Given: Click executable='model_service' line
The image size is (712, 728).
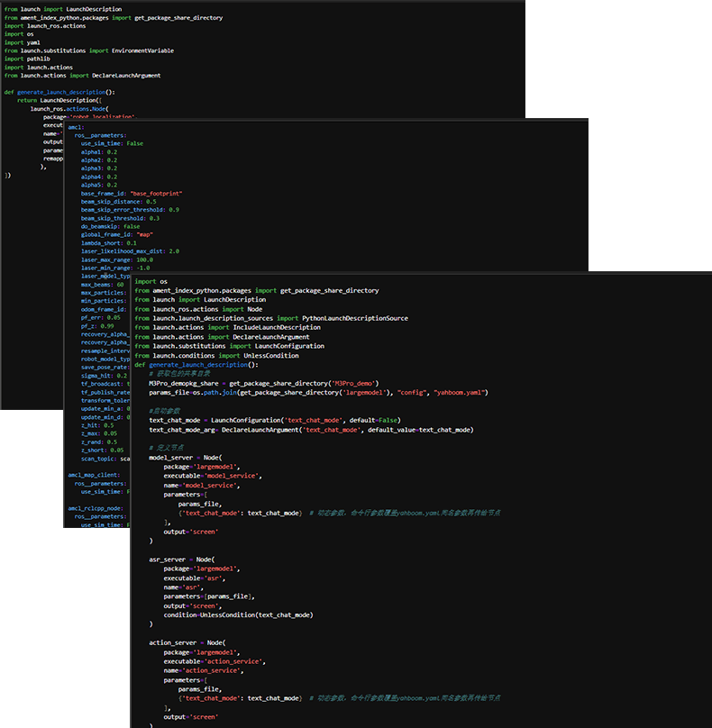Looking at the screenshot, I should (x=213, y=476).
